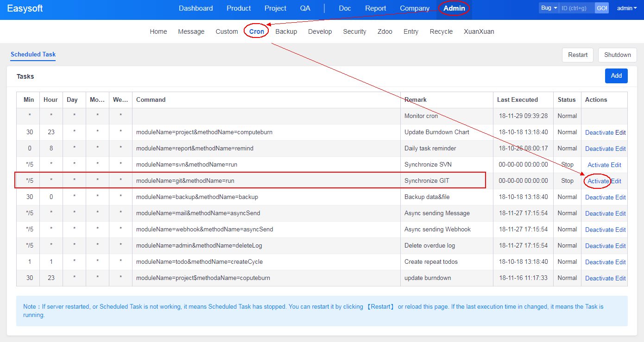Activate the Synchronize SVN task
Viewport: 644px width, 342px height.
pyautogui.click(x=598, y=165)
